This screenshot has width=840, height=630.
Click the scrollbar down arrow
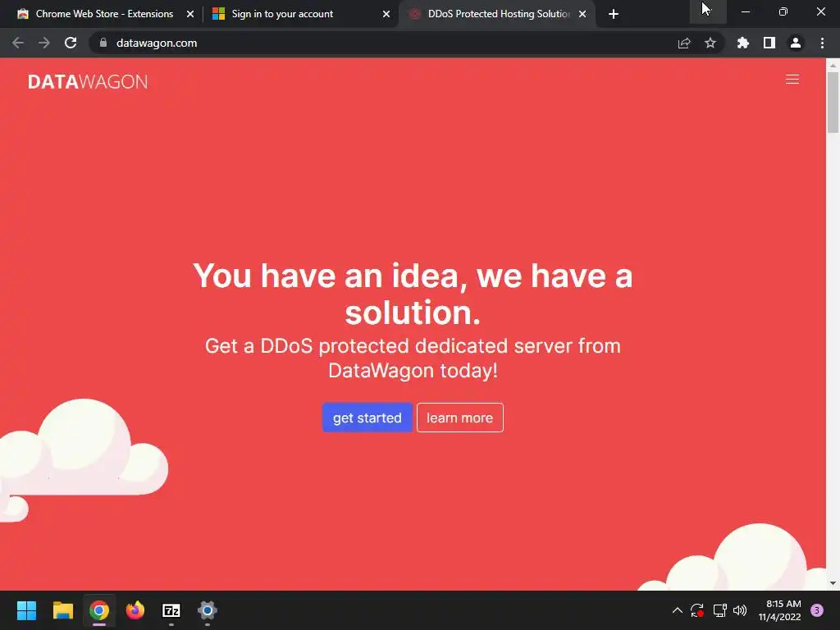pos(833,583)
